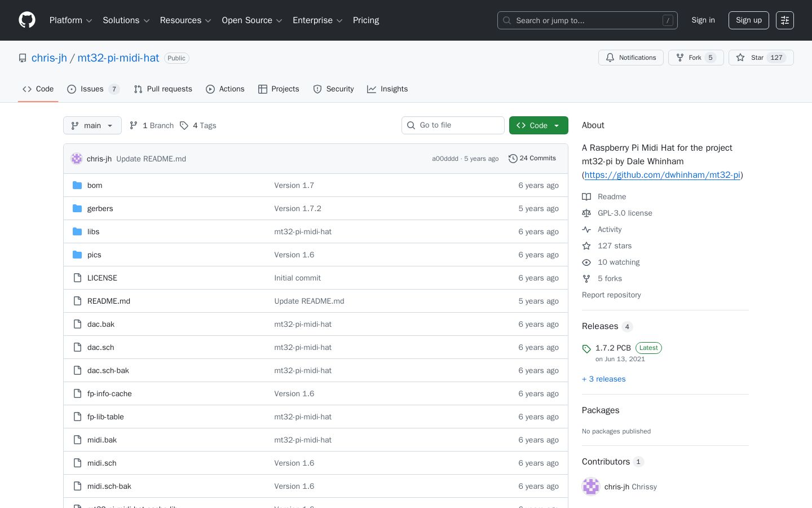Click the eye icon beside 10 watching

point(586,262)
